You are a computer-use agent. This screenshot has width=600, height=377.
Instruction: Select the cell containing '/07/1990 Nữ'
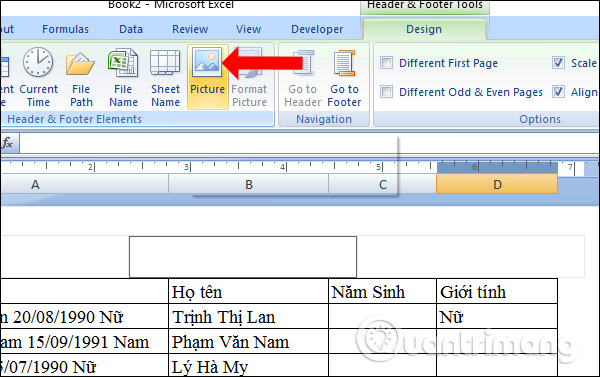point(85,366)
